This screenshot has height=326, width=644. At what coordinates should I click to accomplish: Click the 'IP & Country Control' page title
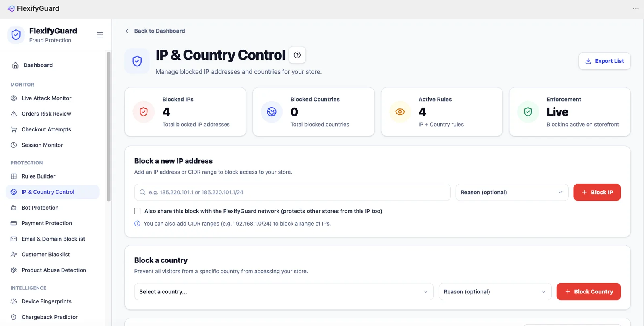click(221, 55)
